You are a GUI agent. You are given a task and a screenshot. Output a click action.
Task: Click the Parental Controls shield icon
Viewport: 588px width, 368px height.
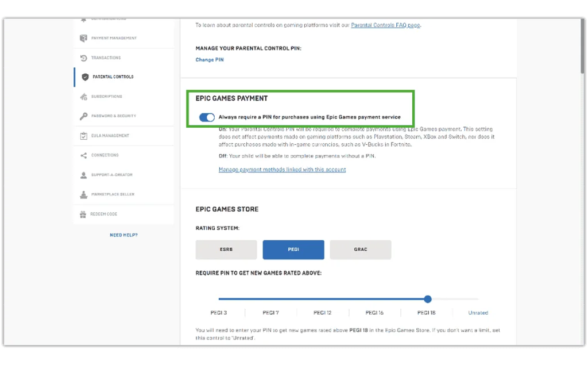[85, 77]
